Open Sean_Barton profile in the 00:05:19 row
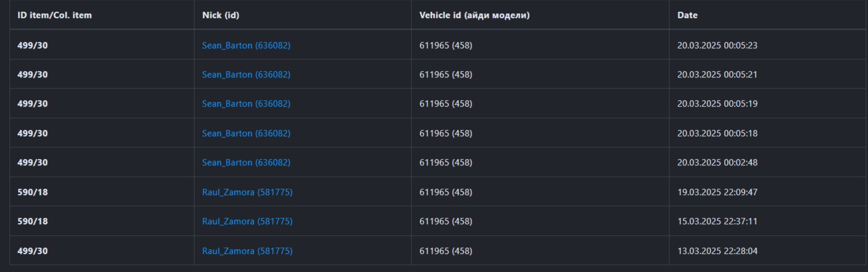Screen dimensions: 868x272 [246, 104]
